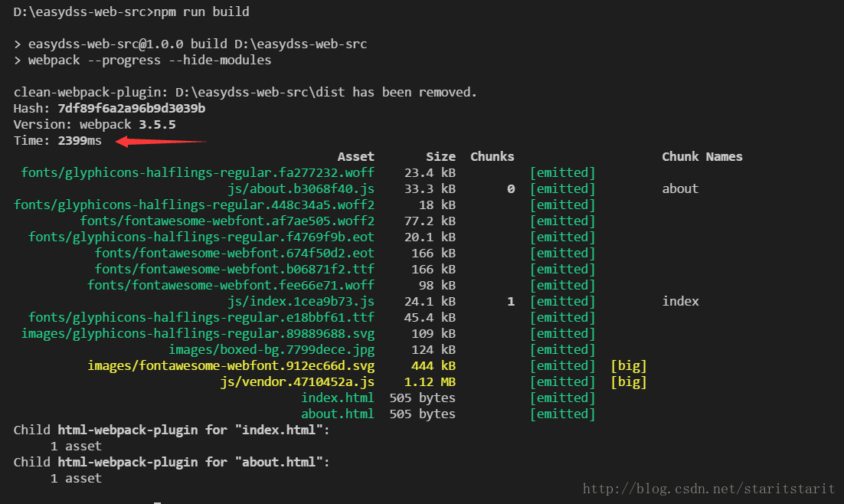Click the images/boxed-bg.7799dece.jpg file name
The image size is (844, 504).
271,349
